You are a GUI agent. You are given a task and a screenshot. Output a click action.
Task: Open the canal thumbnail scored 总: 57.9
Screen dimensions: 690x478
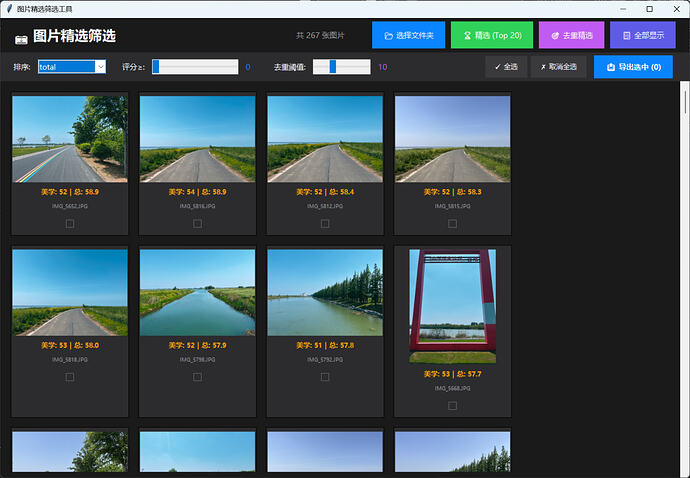pyautogui.click(x=198, y=293)
